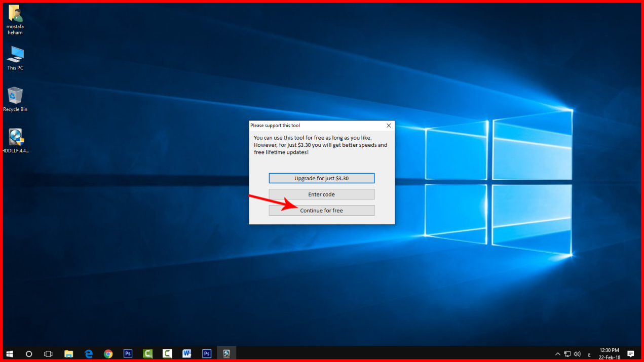The image size is (644, 362).
Task: Open the Action Center notifications icon
Action: tap(631, 354)
